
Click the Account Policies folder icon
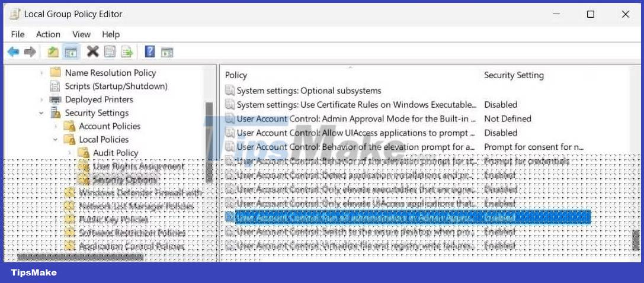pos(69,126)
